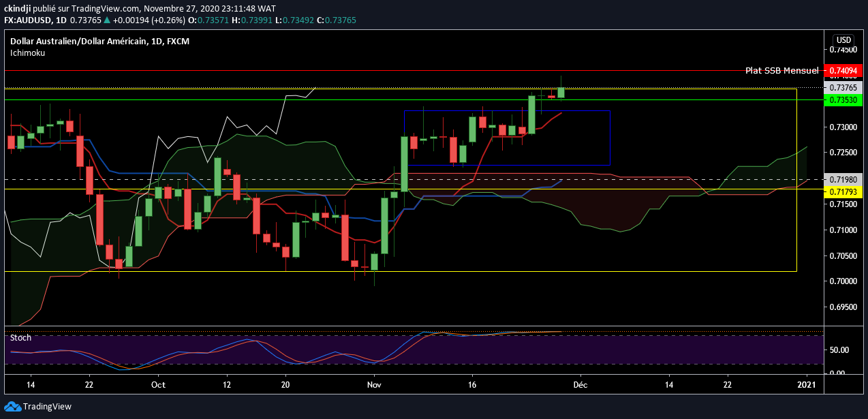Click the red 0.74094 price label
The image size is (868, 419).
pos(843,70)
